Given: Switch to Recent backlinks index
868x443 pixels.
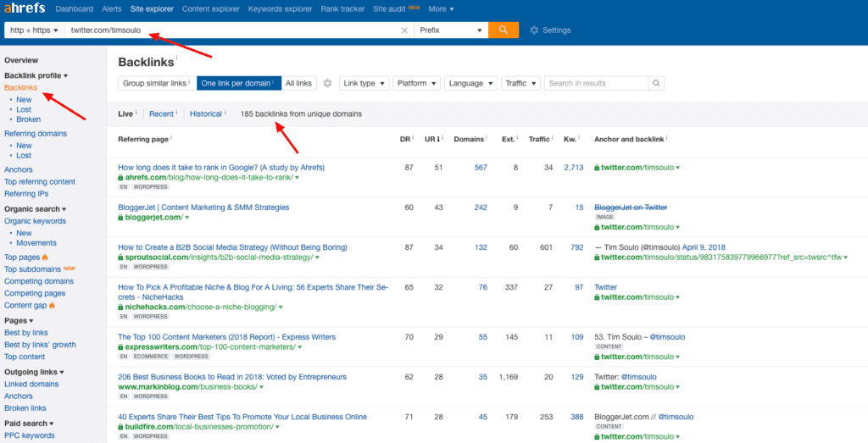Looking at the screenshot, I should point(162,114).
